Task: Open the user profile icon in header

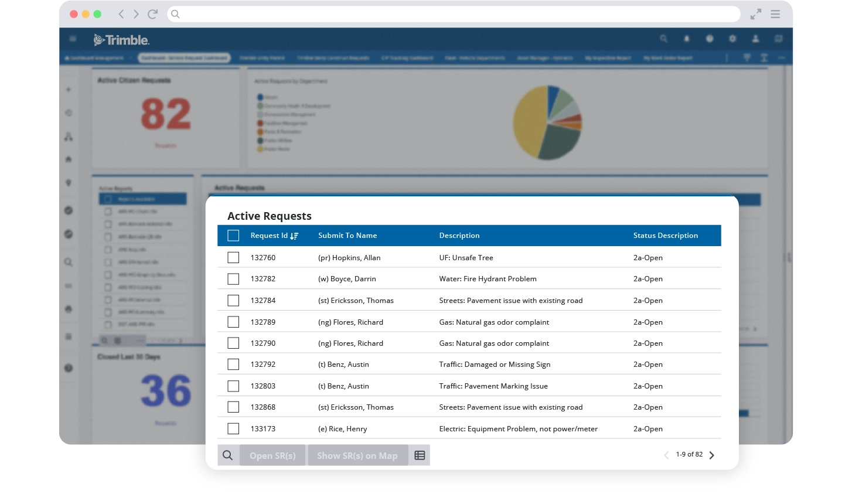Action: [x=755, y=39]
